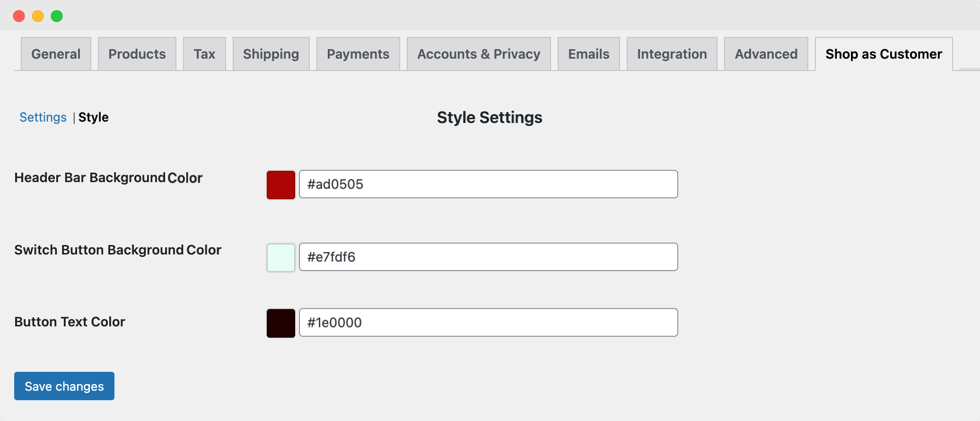This screenshot has width=980, height=421.
Task: Open the Accounts & Privacy tab
Action: coord(479,54)
